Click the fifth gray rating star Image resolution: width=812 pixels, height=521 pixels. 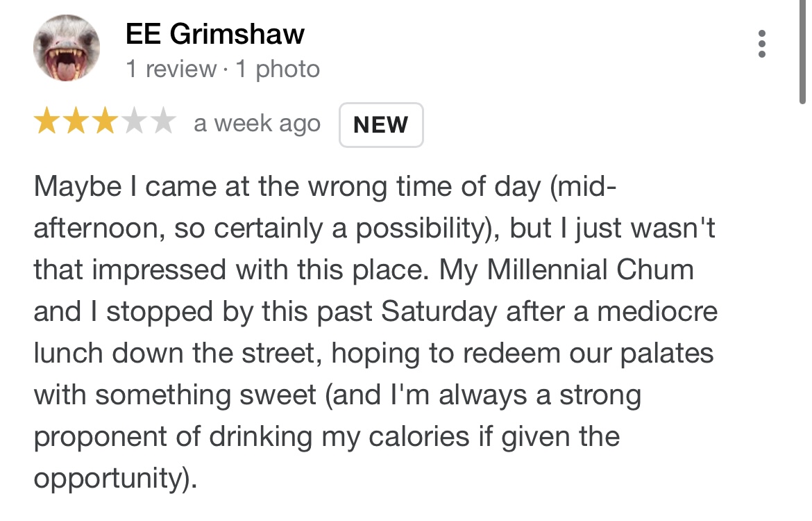163,123
